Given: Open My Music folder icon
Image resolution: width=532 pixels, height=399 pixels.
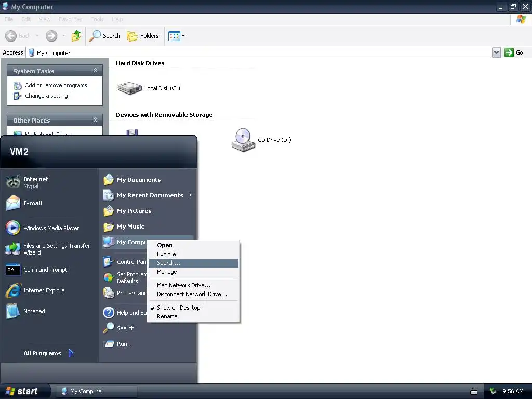Looking at the screenshot, I should 109,227.
